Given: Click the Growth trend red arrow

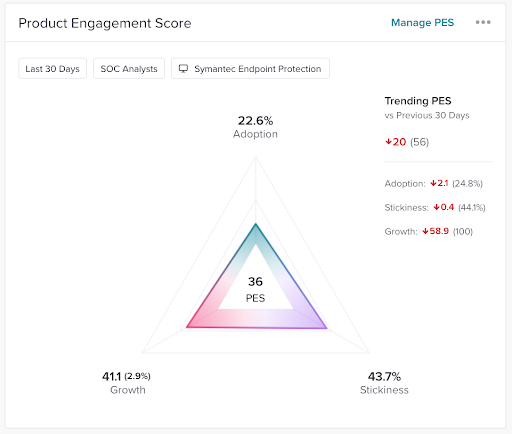Looking at the screenshot, I should (425, 231).
